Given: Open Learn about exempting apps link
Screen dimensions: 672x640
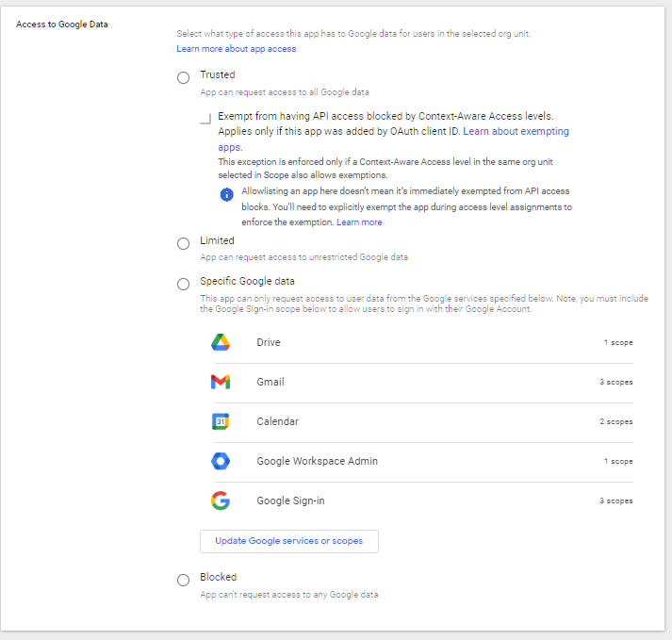Looking at the screenshot, I should click(516, 131).
